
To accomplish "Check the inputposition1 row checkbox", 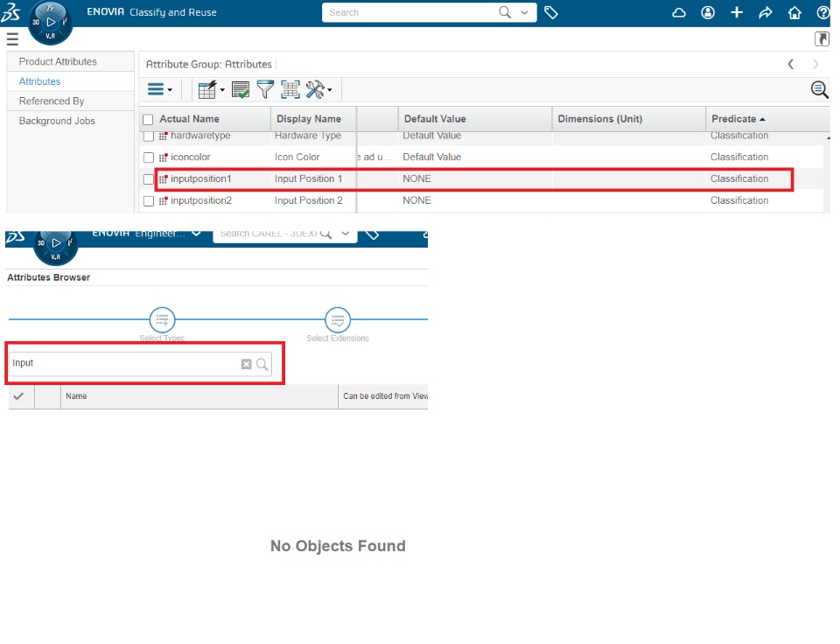I will [149, 179].
